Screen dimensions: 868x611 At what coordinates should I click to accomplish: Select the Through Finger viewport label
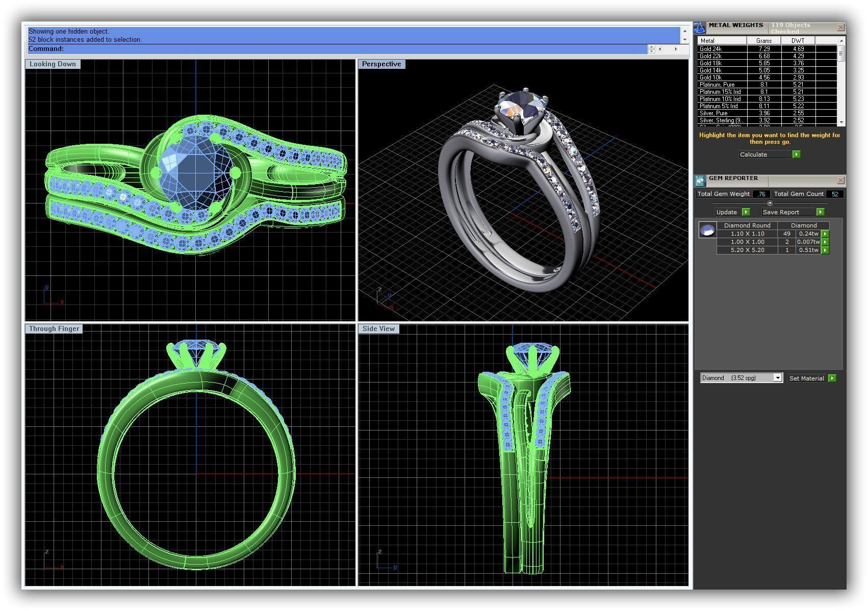tap(54, 328)
